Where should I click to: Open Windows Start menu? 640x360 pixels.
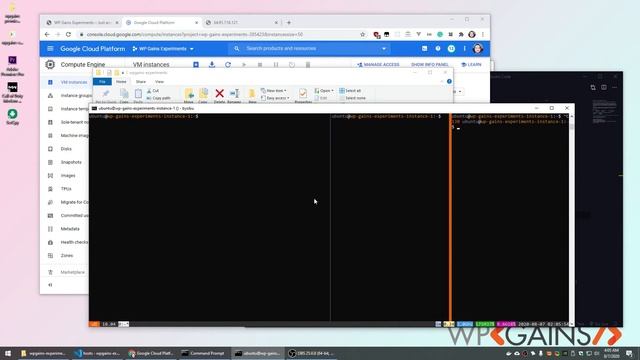point(7,353)
